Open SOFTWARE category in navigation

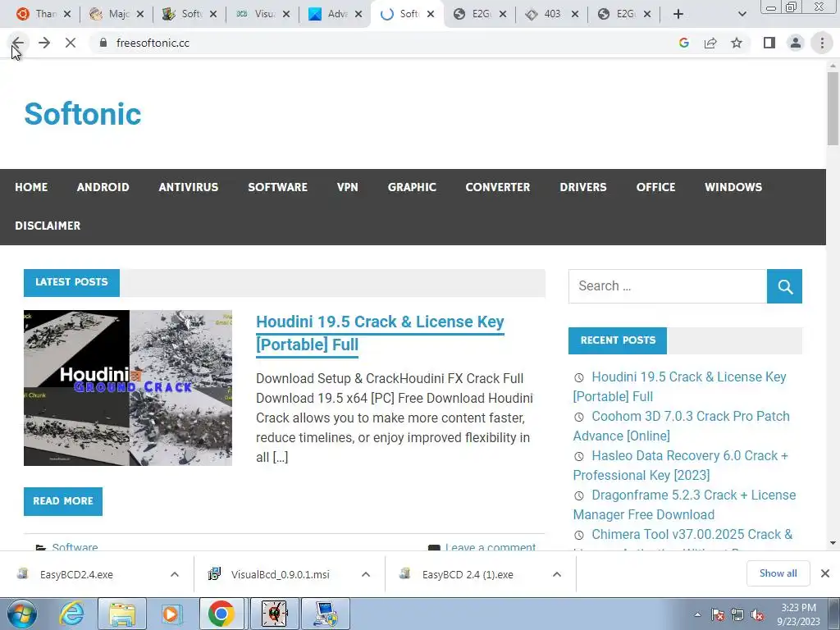click(277, 187)
